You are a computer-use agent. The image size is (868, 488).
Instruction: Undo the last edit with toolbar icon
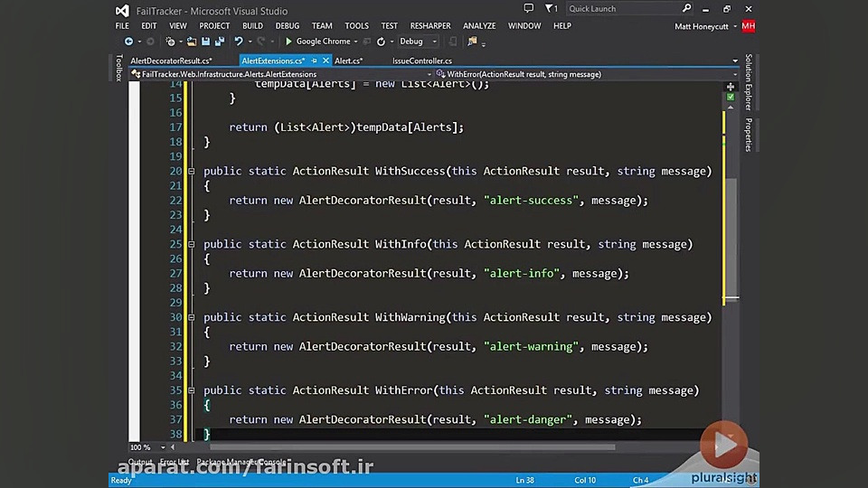tap(239, 42)
